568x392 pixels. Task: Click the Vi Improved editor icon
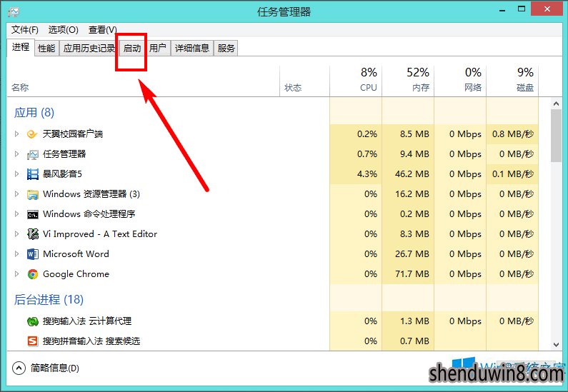pos(33,234)
